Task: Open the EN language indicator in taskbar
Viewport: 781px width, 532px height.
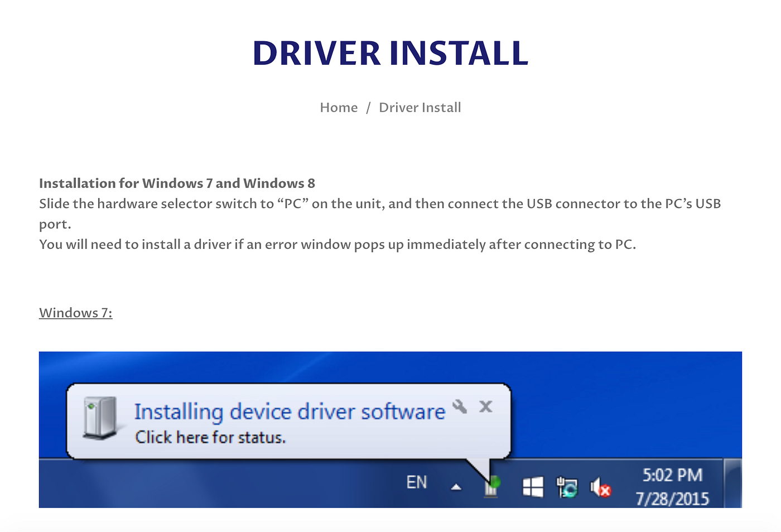Action: tap(417, 482)
